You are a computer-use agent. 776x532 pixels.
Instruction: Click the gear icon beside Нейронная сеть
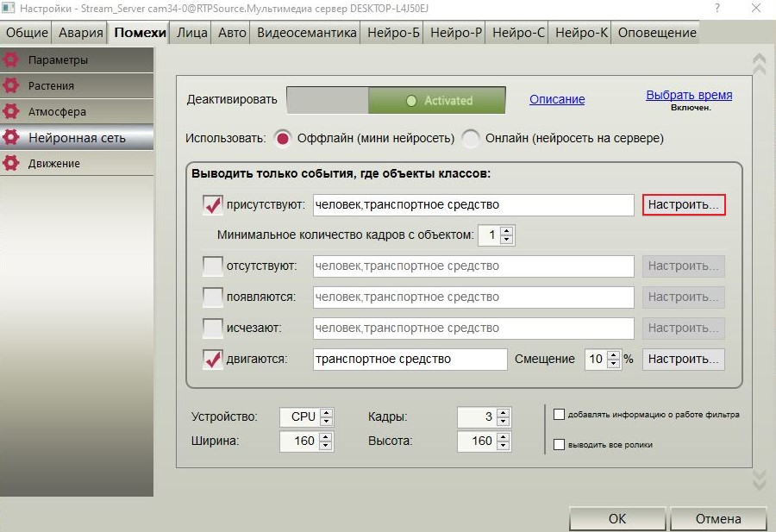(x=11, y=137)
